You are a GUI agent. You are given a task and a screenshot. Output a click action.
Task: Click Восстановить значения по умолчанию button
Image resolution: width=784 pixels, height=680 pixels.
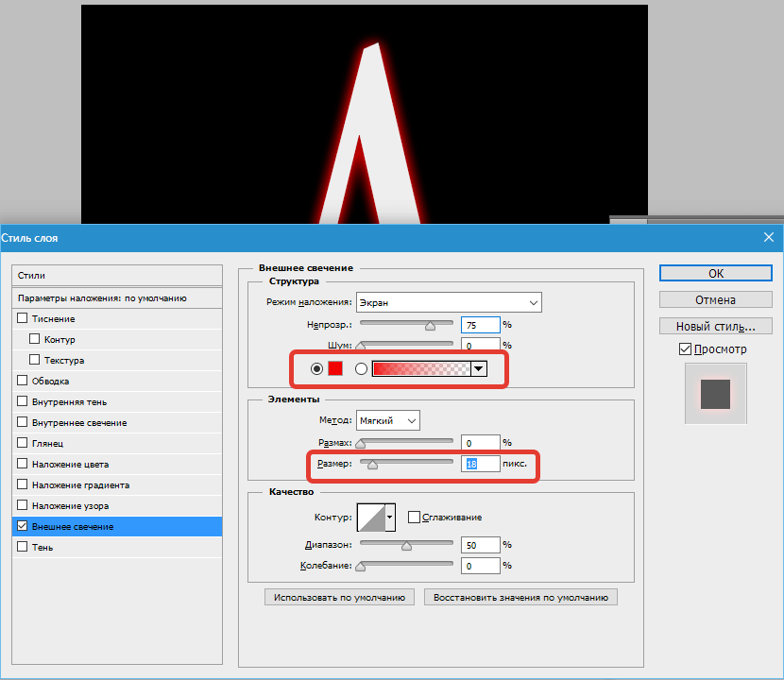(520, 598)
